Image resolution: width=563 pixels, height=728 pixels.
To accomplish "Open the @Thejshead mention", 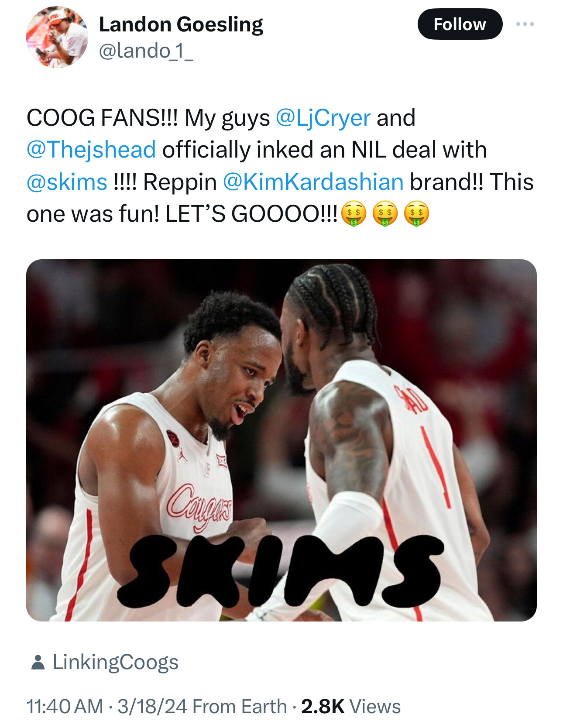I will (91, 150).
